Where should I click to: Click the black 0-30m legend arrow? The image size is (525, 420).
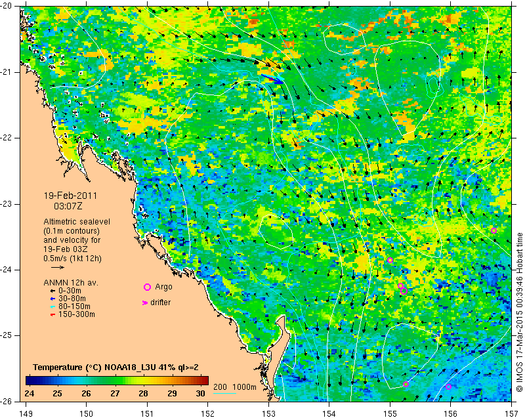pyautogui.click(x=52, y=291)
